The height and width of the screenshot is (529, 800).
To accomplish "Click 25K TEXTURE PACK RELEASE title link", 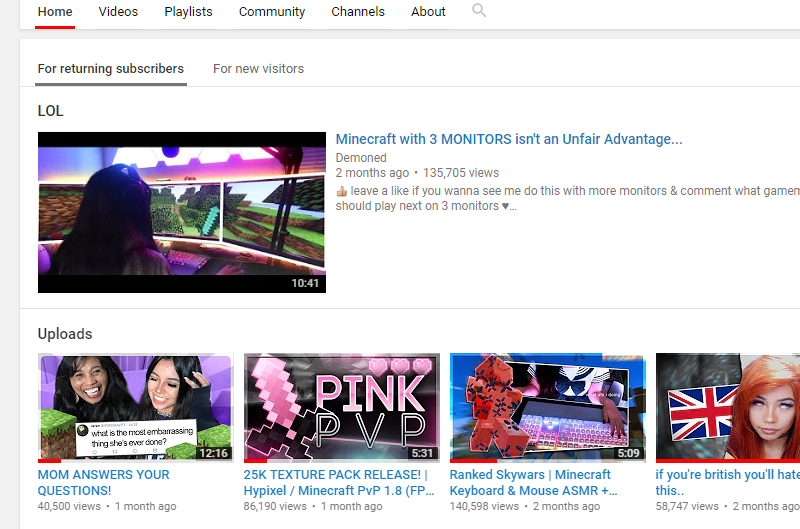I will [x=339, y=483].
